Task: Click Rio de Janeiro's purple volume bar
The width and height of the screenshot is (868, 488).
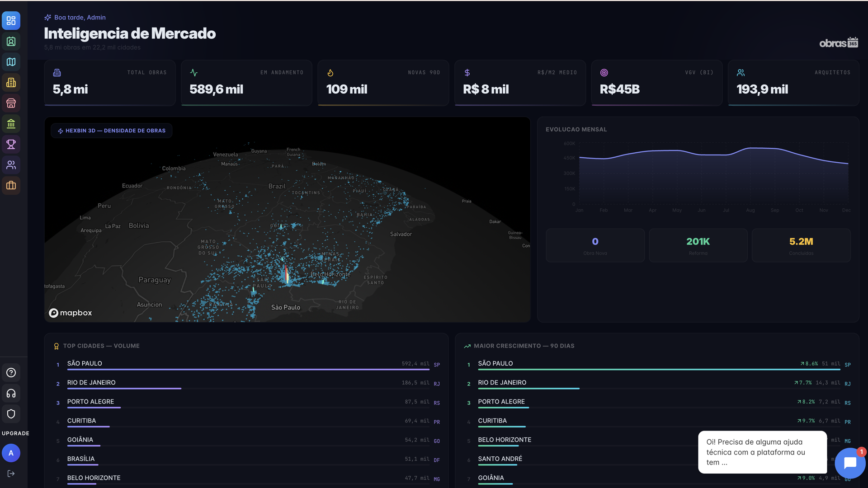Action: (124, 389)
